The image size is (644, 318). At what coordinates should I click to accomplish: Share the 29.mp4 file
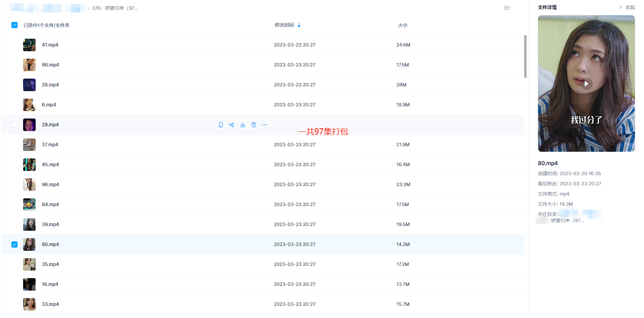point(232,125)
